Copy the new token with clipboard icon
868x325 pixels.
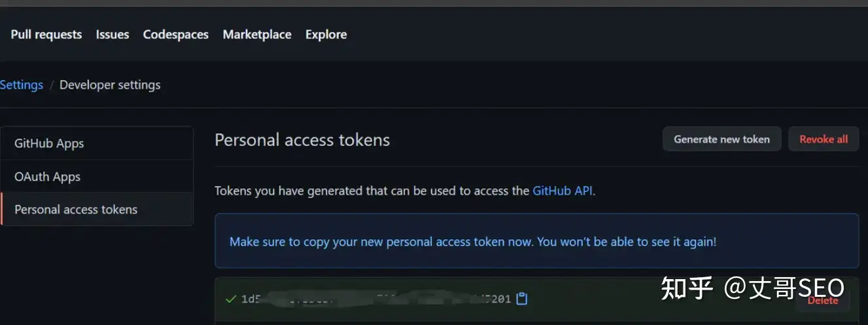coord(522,299)
